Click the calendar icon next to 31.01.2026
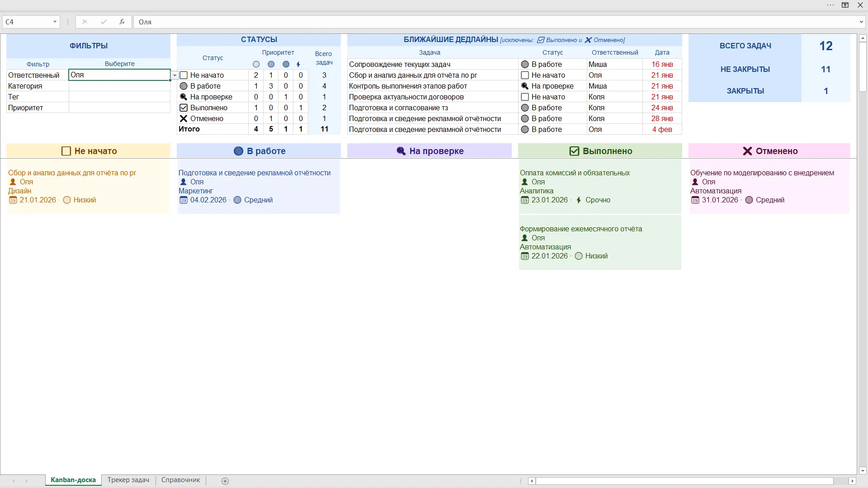The height and width of the screenshot is (488, 868). [695, 200]
